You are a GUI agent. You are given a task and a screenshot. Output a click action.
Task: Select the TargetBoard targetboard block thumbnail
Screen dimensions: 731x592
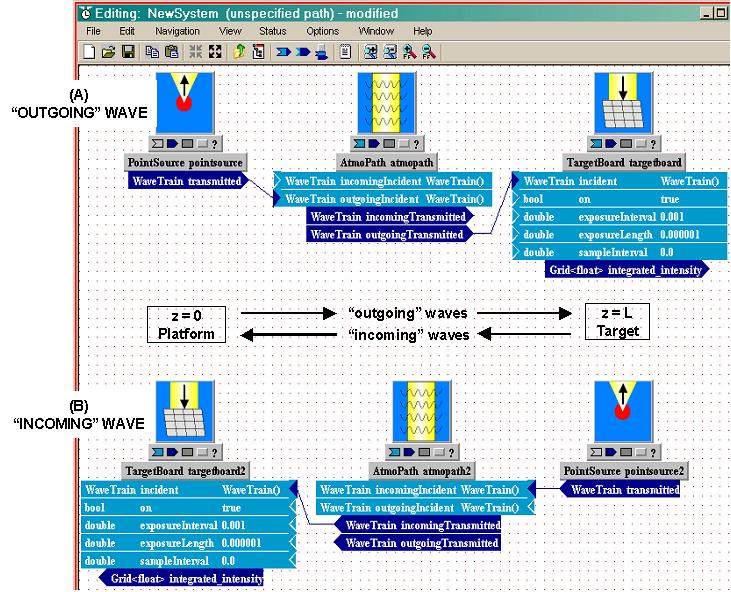click(624, 103)
